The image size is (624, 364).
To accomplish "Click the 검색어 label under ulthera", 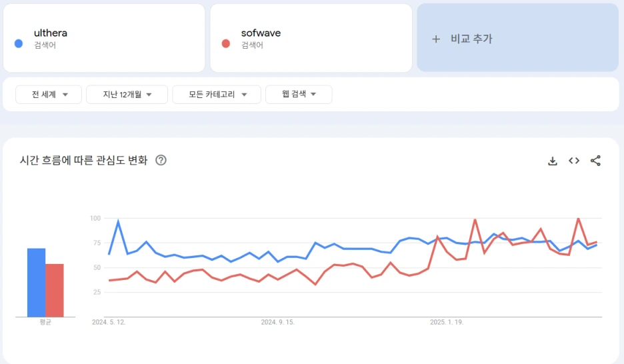I will point(45,45).
